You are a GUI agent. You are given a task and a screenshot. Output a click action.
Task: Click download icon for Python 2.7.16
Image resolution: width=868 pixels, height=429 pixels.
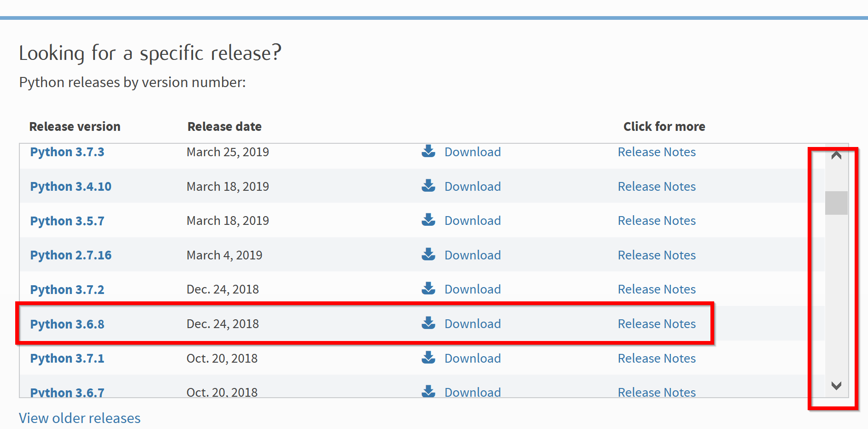coord(428,254)
